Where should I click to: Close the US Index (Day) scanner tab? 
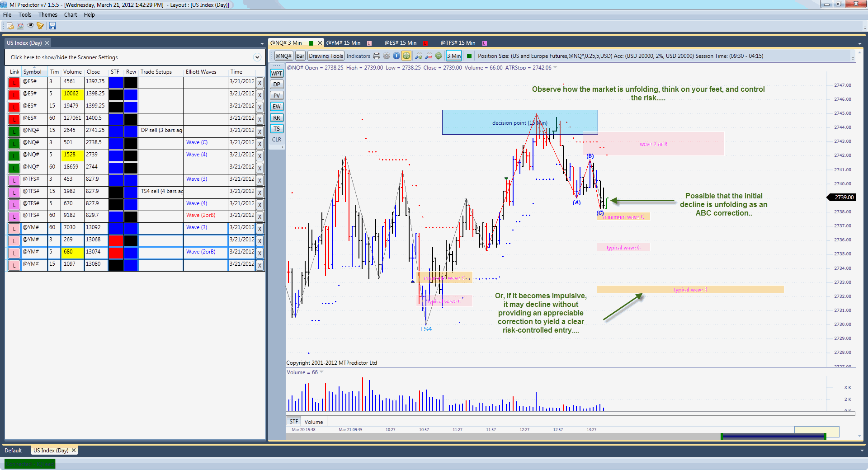(x=47, y=43)
